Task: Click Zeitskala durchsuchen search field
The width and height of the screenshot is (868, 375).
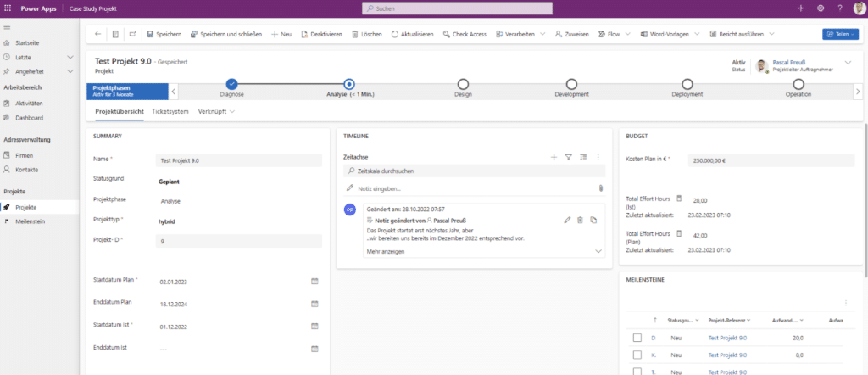Action: point(475,171)
